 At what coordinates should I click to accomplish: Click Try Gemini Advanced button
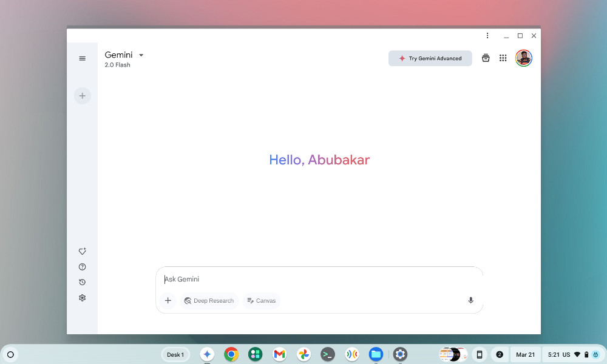430,58
